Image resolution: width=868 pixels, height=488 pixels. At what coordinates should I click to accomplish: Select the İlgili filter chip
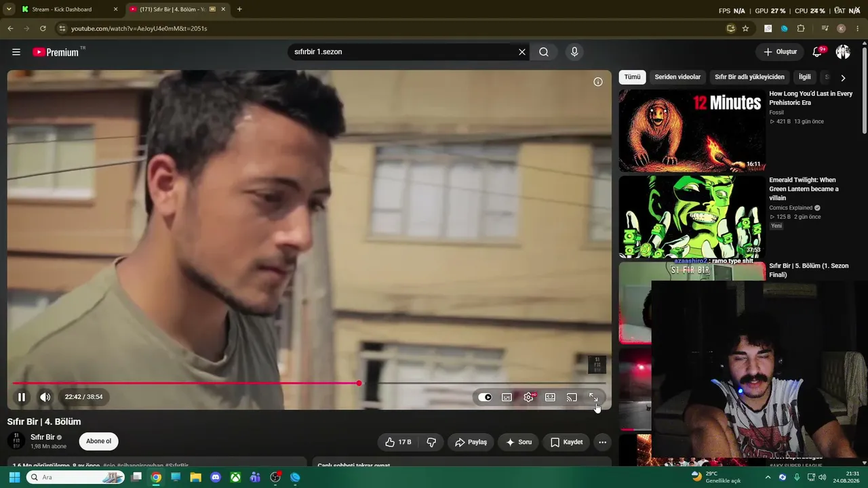pos(804,77)
